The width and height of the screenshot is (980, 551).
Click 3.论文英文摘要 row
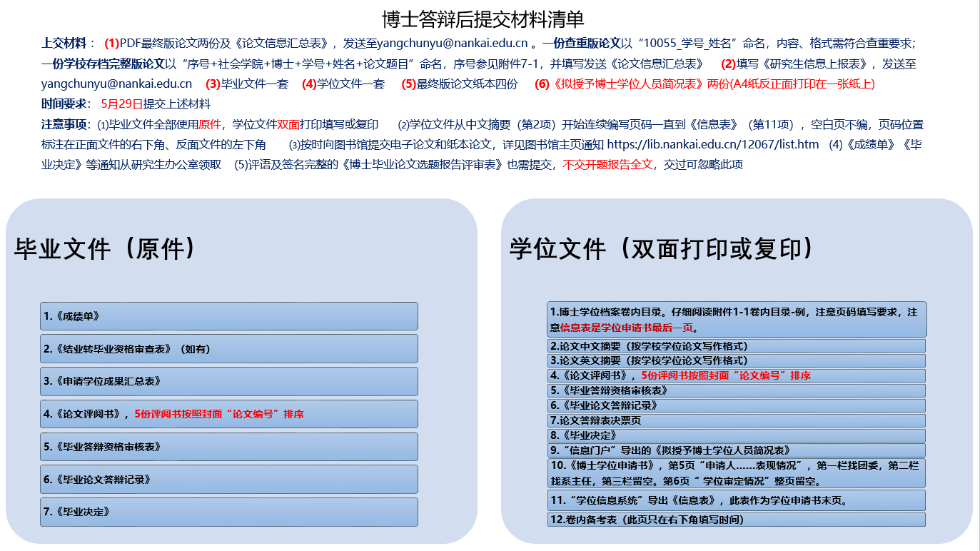(x=736, y=361)
